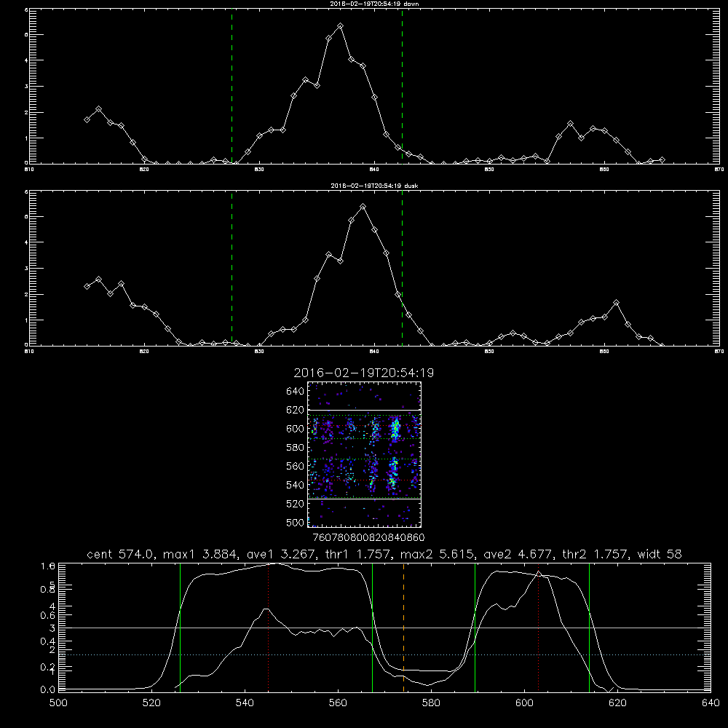
Task: Click the peak diamond marker in the dusk plot
Action: coord(363,207)
